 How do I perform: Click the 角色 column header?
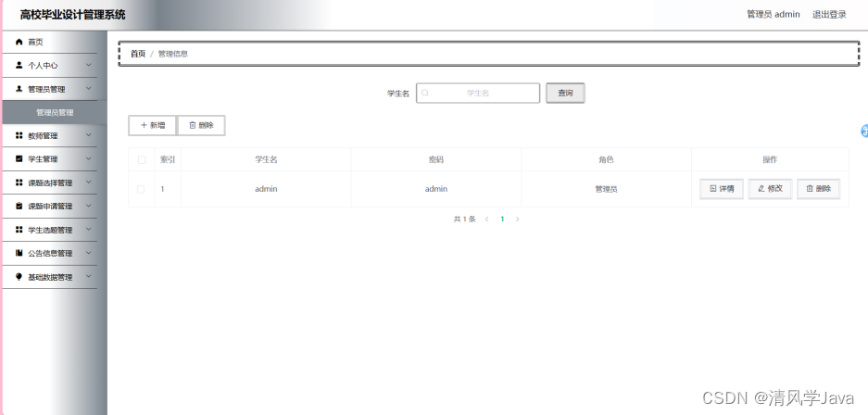[606, 159]
